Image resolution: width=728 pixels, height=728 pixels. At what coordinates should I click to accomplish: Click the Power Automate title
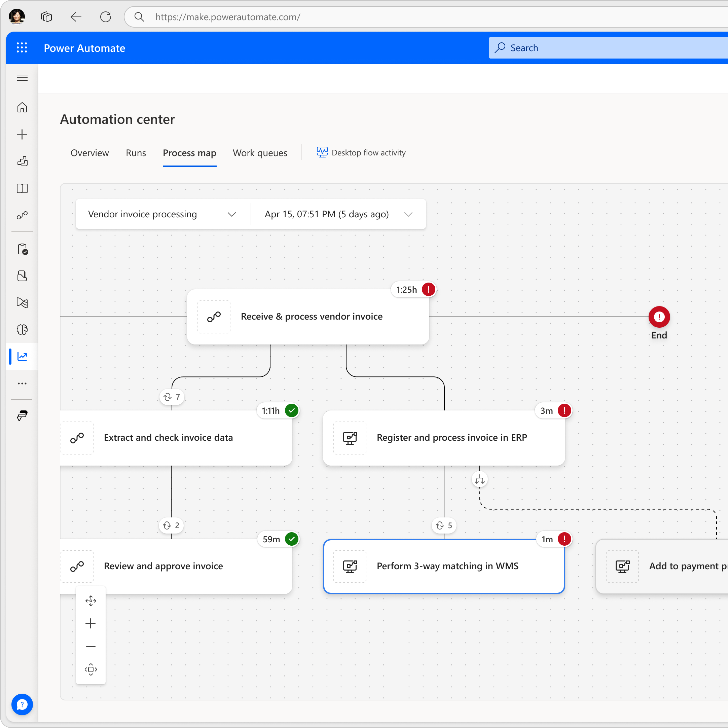(x=84, y=48)
